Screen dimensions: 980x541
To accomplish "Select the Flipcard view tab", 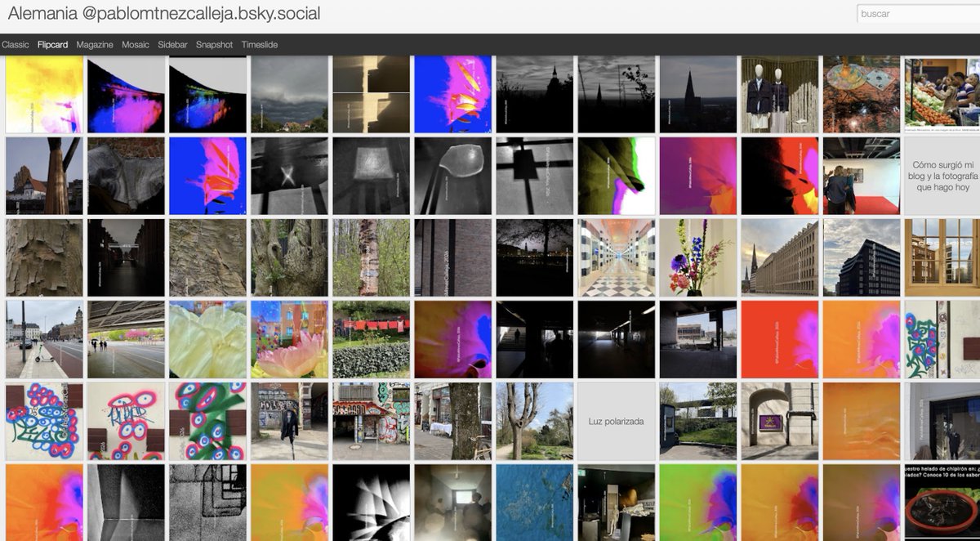I will [x=53, y=45].
